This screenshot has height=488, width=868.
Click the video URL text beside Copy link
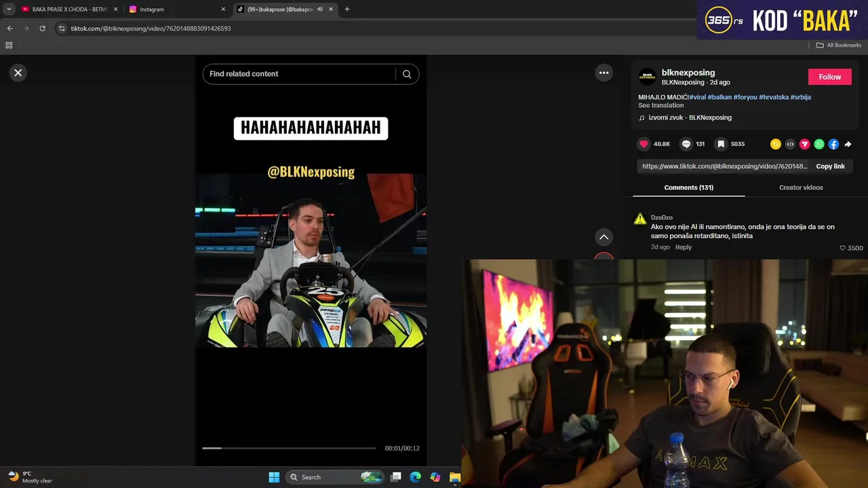[724, 166]
